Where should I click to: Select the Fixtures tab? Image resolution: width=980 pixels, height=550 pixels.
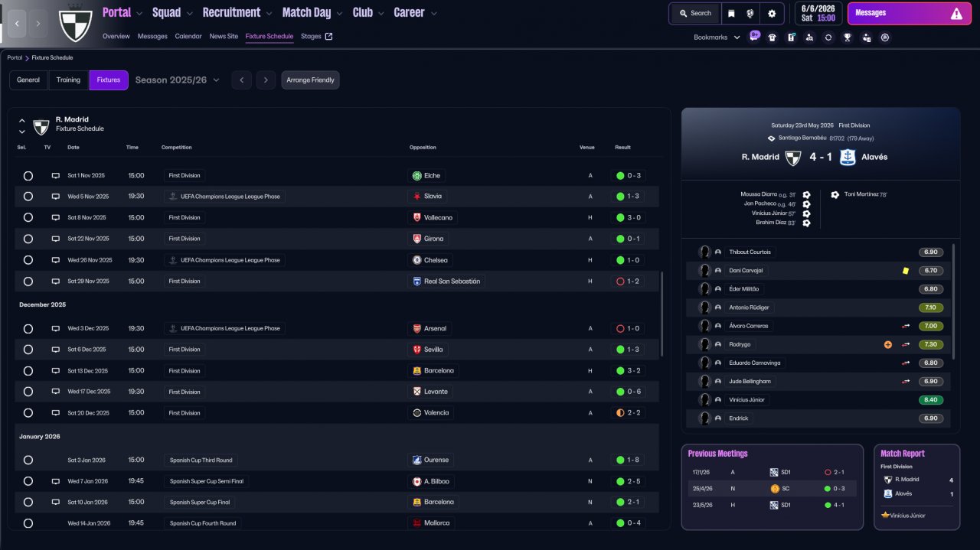pyautogui.click(x=109, y=80)
